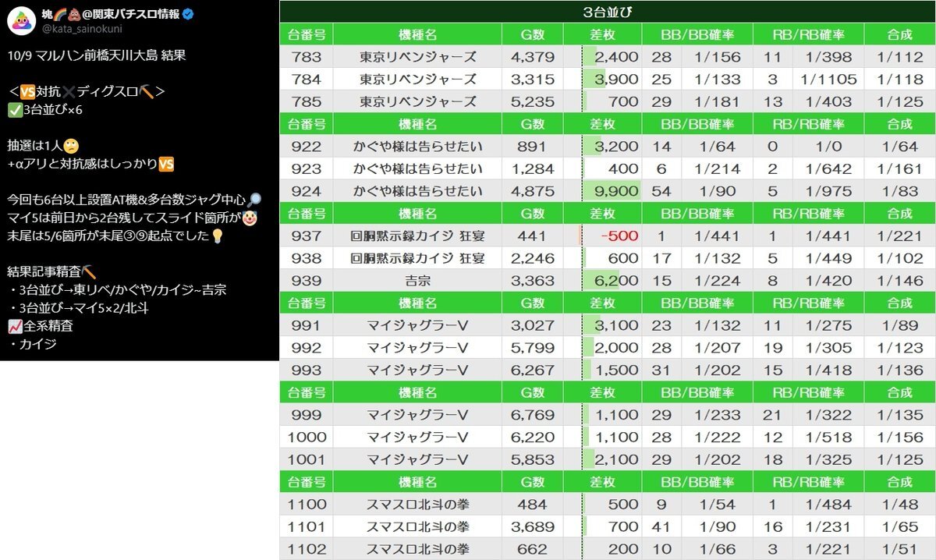Select the line 3台並び→マイ5×2/北斗
This screenshot has width=936, height=560.
[86, 307]
